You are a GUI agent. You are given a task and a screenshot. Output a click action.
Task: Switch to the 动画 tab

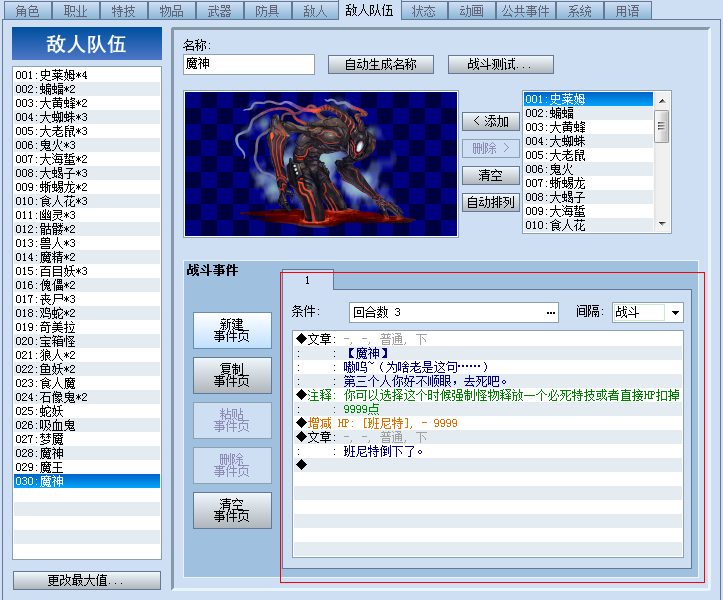(x=471, y=10)
